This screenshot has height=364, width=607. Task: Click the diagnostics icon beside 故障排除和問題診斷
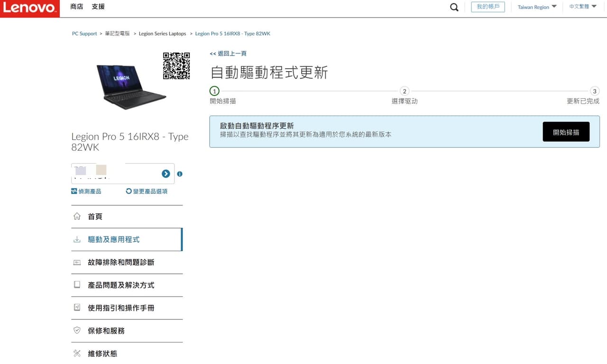point(77,262)
